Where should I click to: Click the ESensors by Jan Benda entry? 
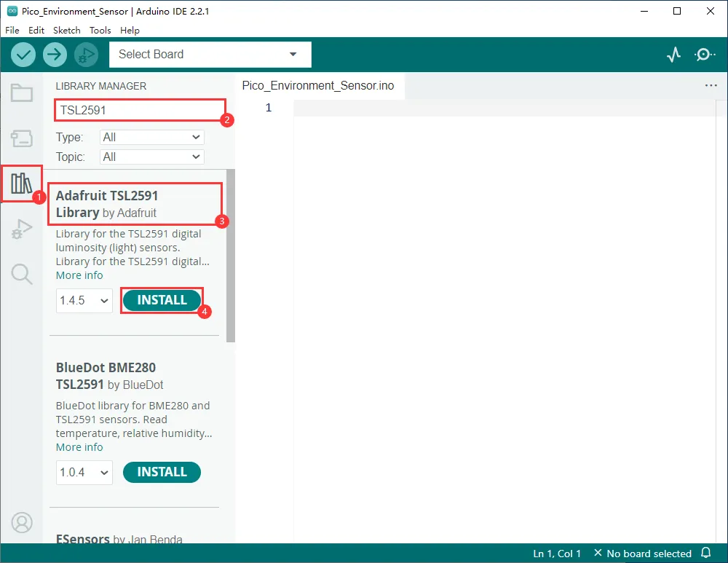tap(119, 539)
